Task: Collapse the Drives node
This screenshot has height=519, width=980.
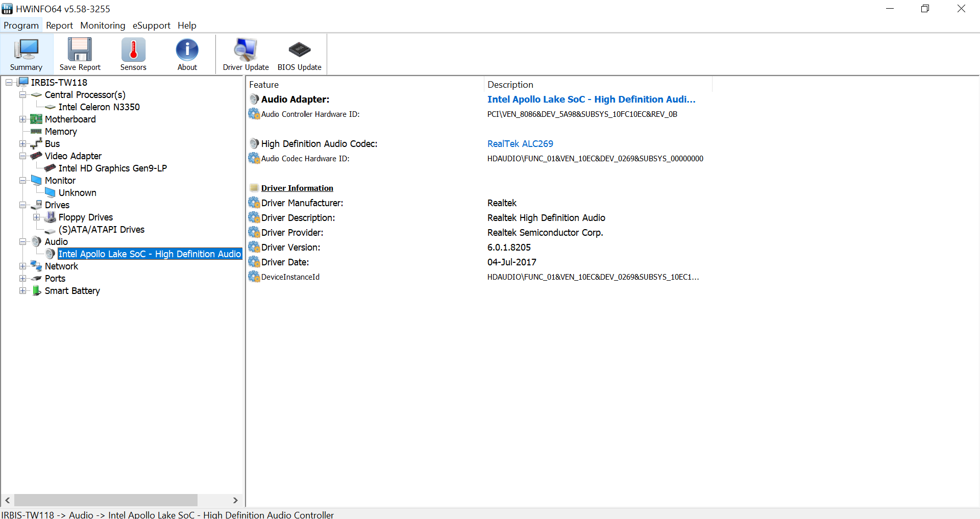Action: (x=22, y=205)
